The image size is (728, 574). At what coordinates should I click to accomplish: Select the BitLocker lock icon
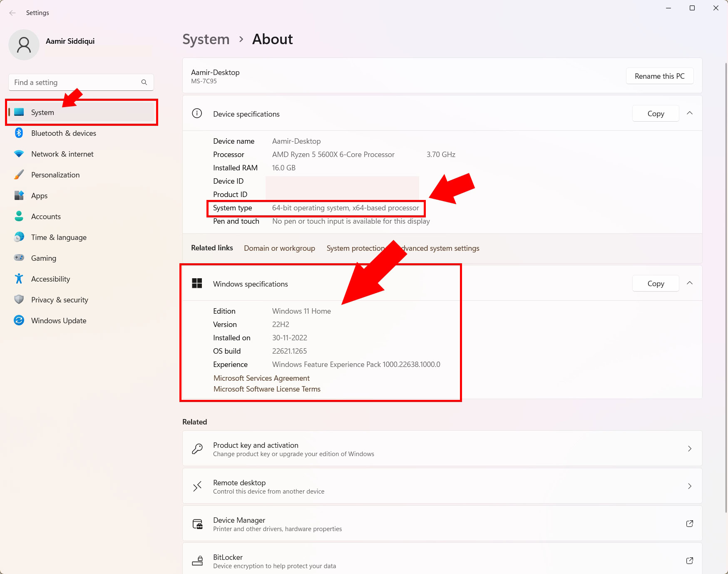[x=198, y=560]
